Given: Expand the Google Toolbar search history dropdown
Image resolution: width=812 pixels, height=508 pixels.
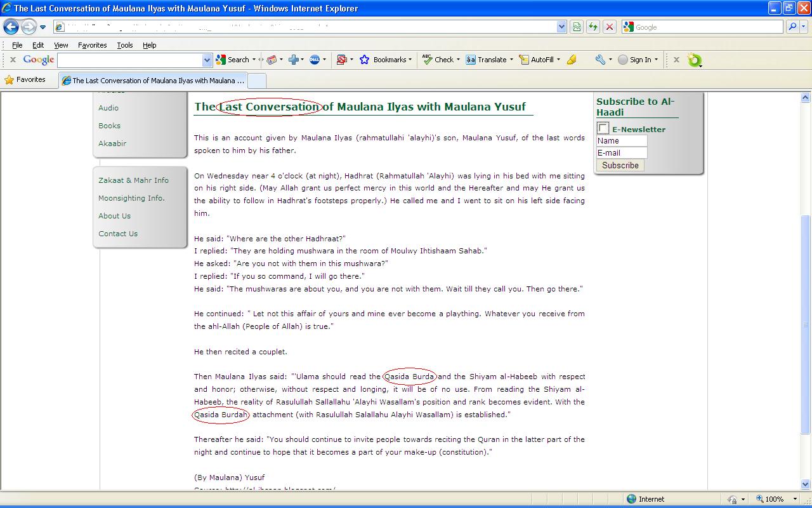Looking at the screenshot, I should tap(207, 60).
